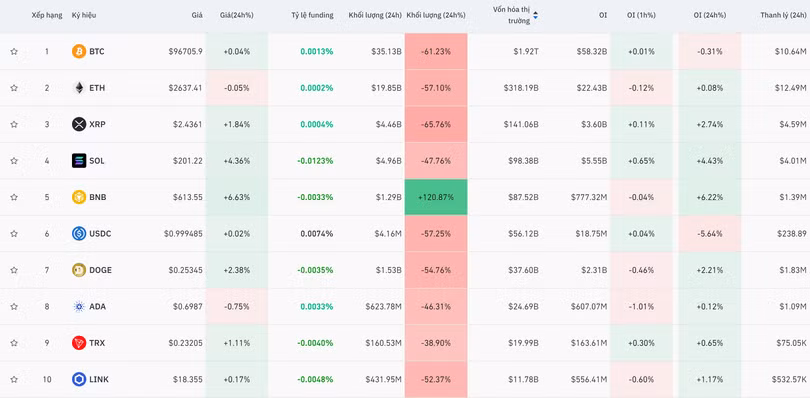Click the USDC coin logo
810x398 pixels.
[x=79, y=234]
